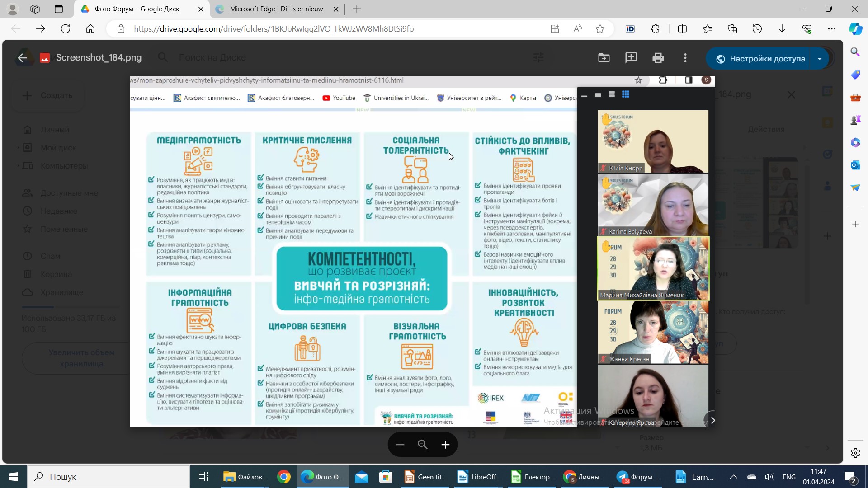
Task: Toggle favorite star in the address bar
Action: (x=600, y=29)
